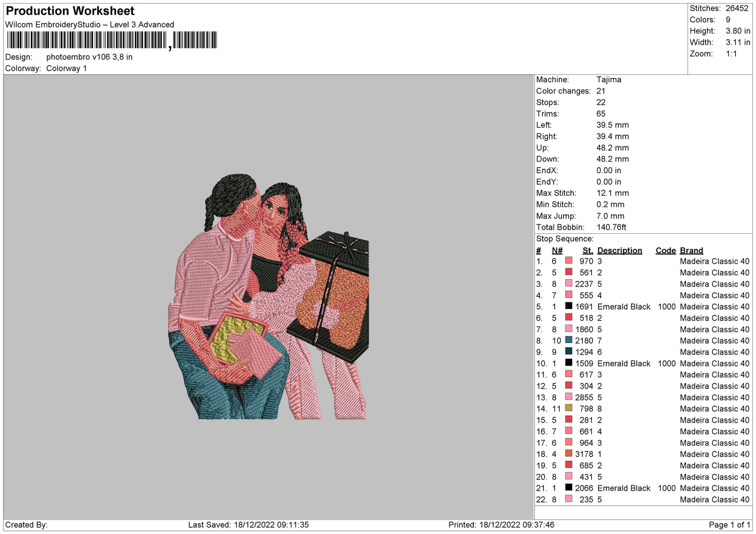
Task: Click stitch count 3178 in row 18
Action: [584, 455]
